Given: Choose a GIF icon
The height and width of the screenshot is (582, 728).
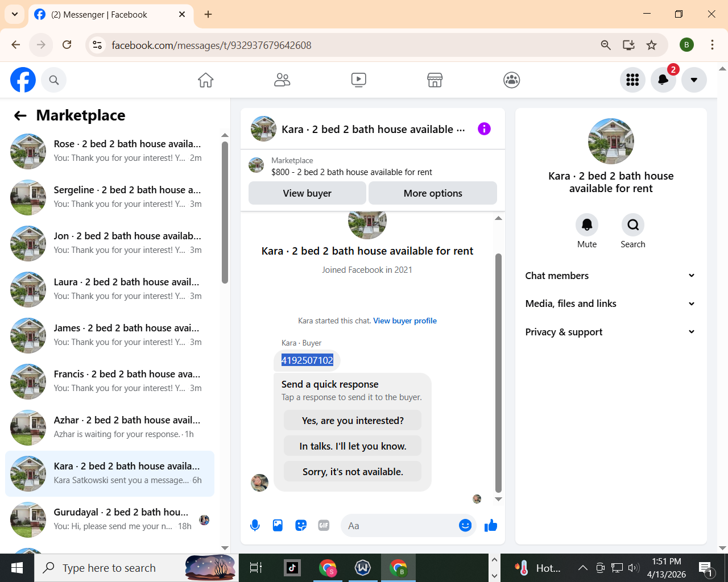Looking at the screenshot, I should 324,526.
